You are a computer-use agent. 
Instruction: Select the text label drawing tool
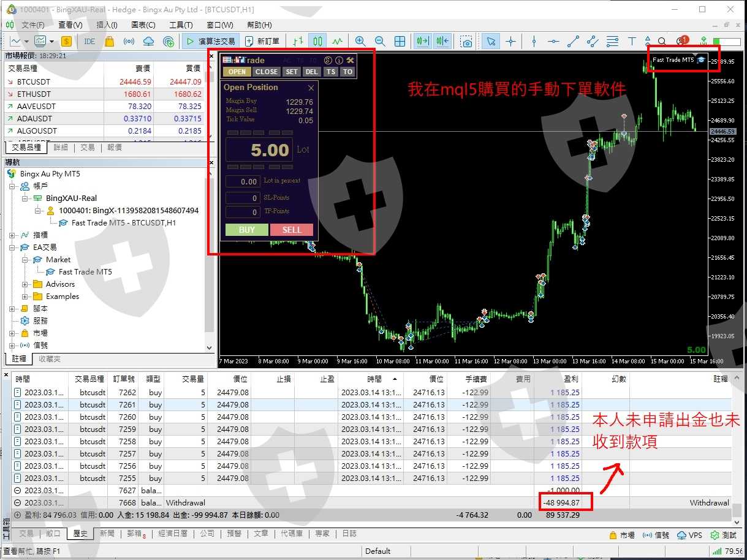[x=632, y=41]
